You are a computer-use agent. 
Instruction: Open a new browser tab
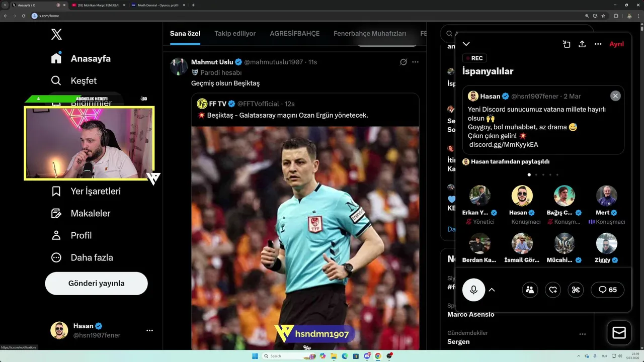click(193, 5)
